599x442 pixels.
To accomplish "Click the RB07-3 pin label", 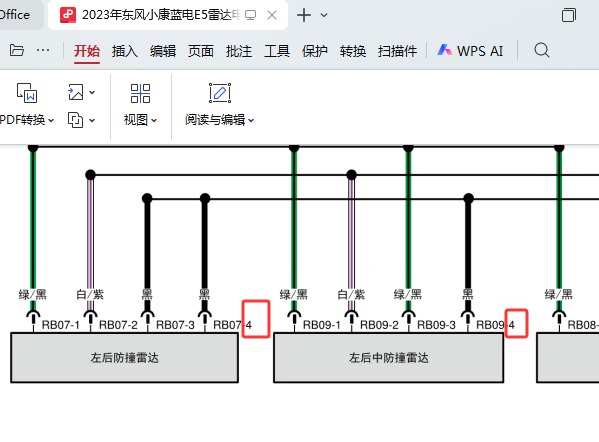I will (x=175, y=325).
